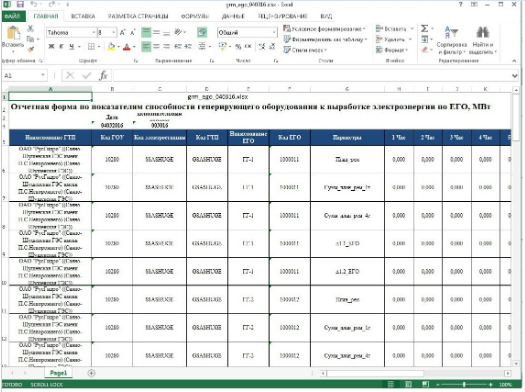The width and height of the screenshot is (525, 392).
Task: Open the Clear eraser tool
Action: (x=425, y=50)
